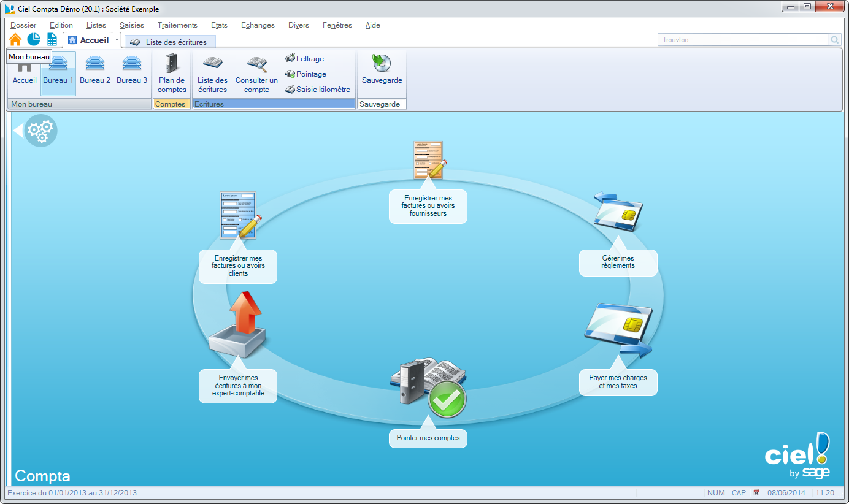Click the Sauvegarde ribbon group label
Image resolution: width=849 pixels, height=504 pixels.
pos(382,104)
